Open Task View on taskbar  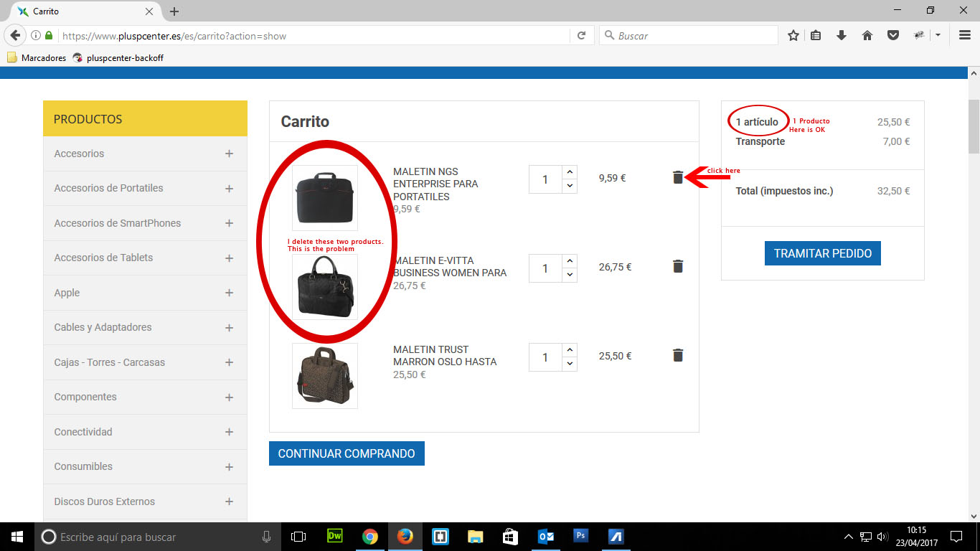[x=298, y=537]
